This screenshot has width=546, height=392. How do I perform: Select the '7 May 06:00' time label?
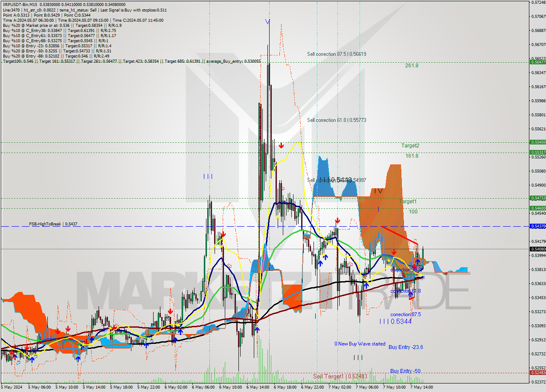(x=367, y=388)
